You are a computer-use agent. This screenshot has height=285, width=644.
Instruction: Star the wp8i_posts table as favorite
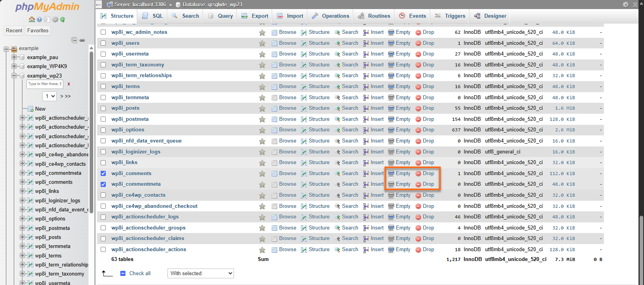[x=262, y=108]
